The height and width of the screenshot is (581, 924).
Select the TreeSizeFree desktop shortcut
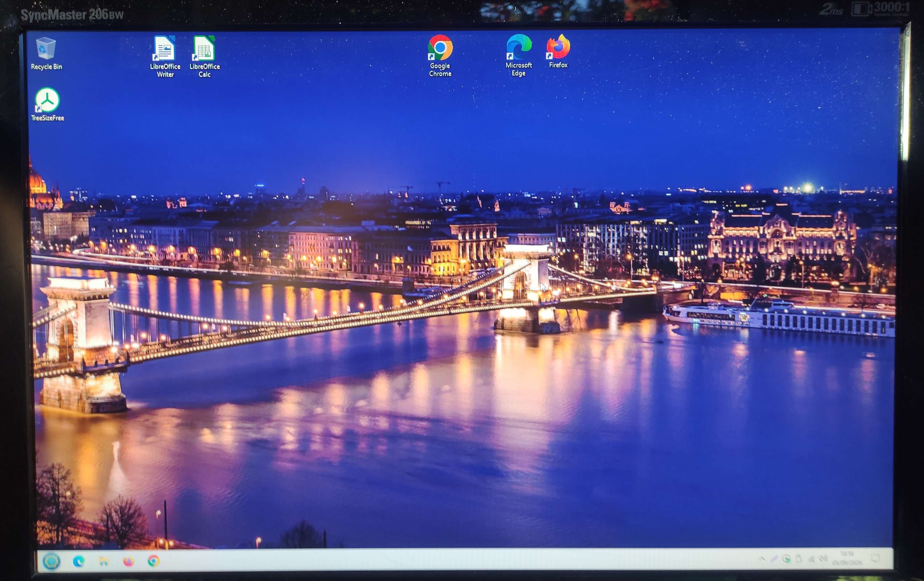[47, 104]
